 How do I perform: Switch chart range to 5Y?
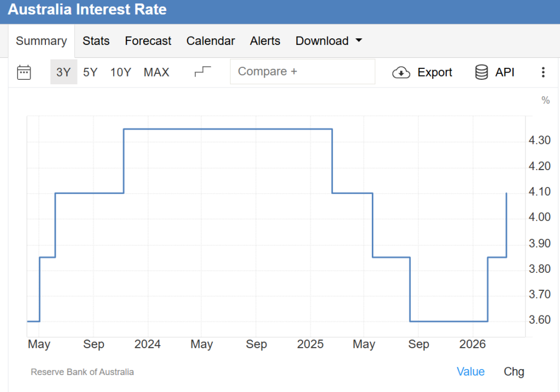(x=90, y=72)
